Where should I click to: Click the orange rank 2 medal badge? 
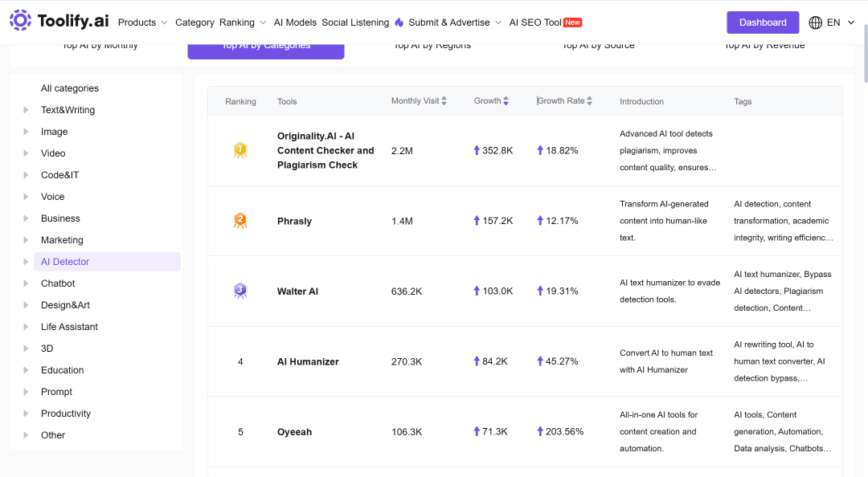click(x=240, y=221)
